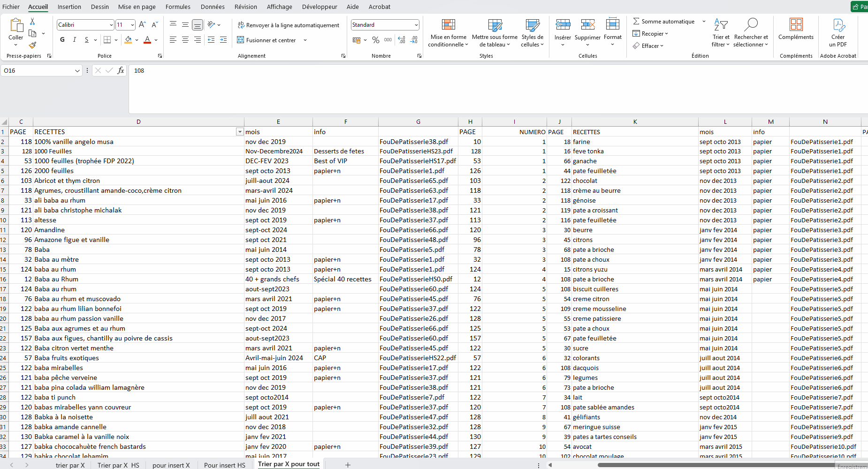Open the Formules ribbon tab
The width and height of the screenshot is (868, 469).
178,7
